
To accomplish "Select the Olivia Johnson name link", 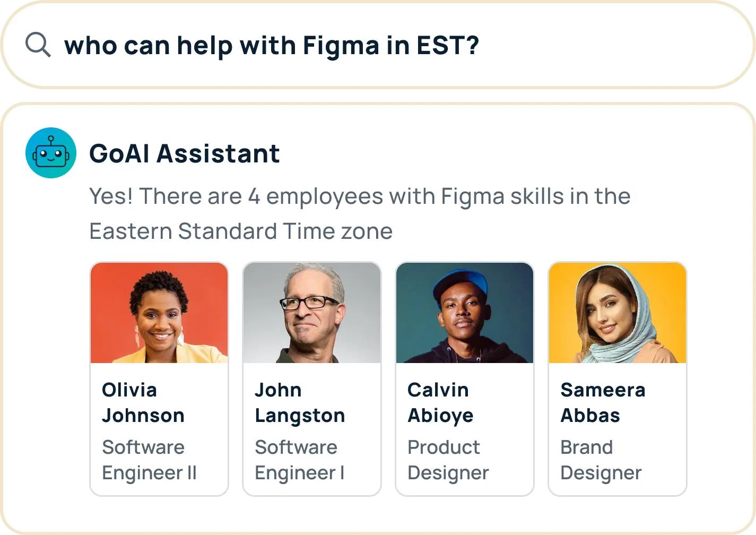I will tap(143, 402).
